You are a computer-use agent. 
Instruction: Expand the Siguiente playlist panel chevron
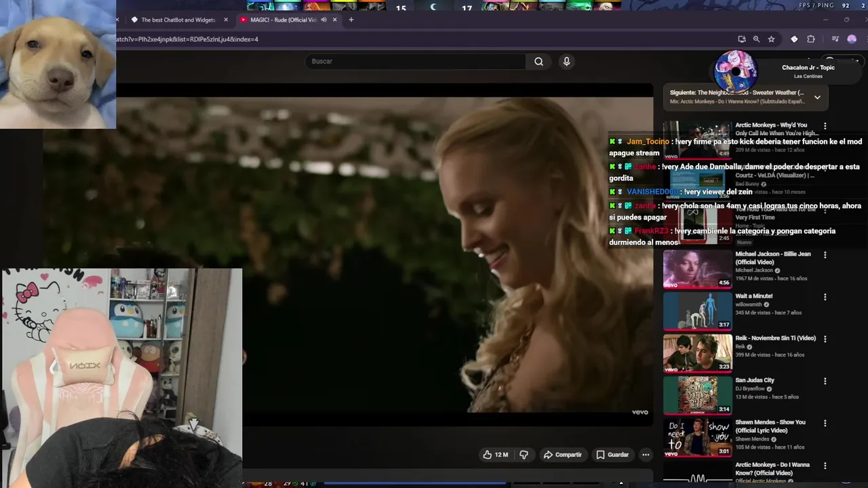[x=817, y=97]
